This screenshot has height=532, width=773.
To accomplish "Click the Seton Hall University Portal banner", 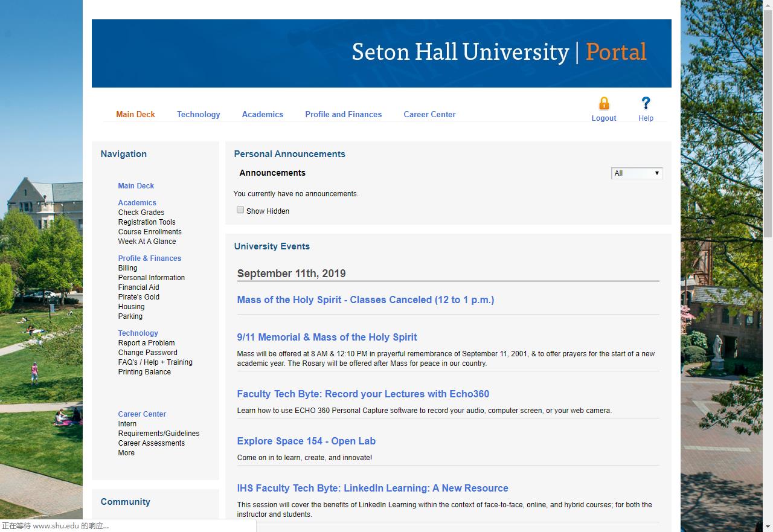I will 382,53.
